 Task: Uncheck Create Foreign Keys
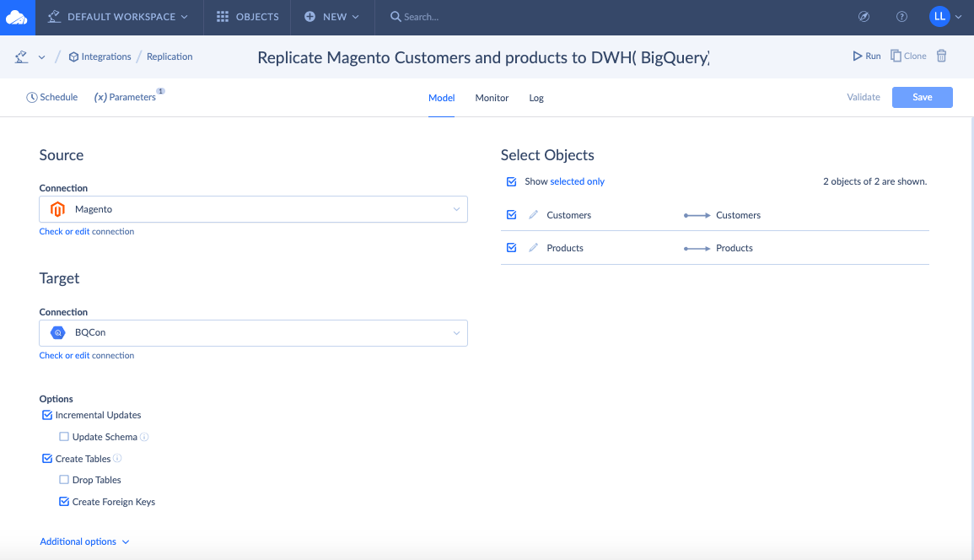64,501
